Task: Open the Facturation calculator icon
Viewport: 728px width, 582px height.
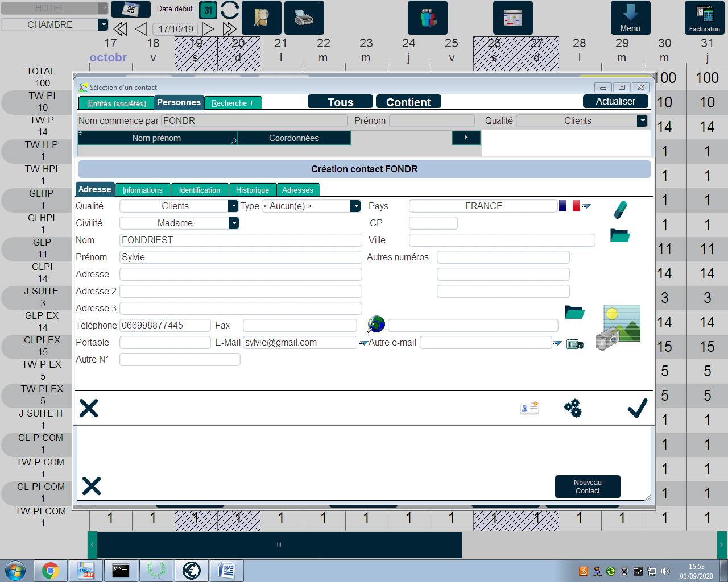Action: [x=704, y=18]
